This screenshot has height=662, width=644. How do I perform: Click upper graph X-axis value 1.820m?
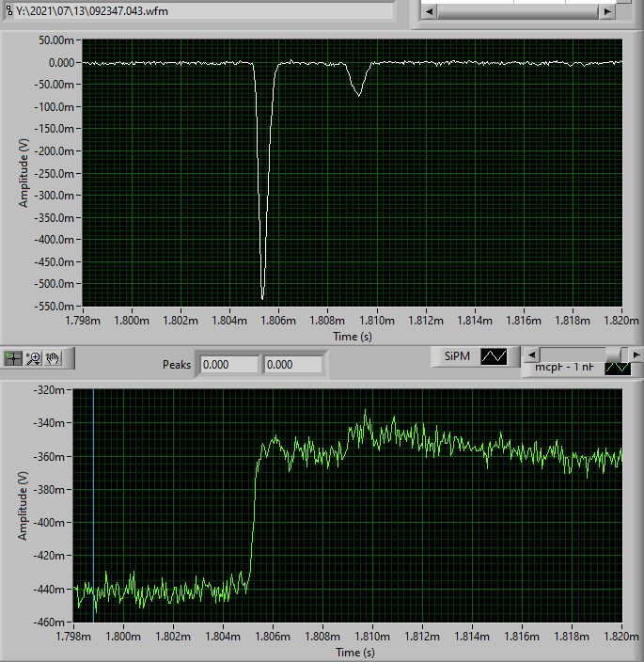tap(621, 321)
